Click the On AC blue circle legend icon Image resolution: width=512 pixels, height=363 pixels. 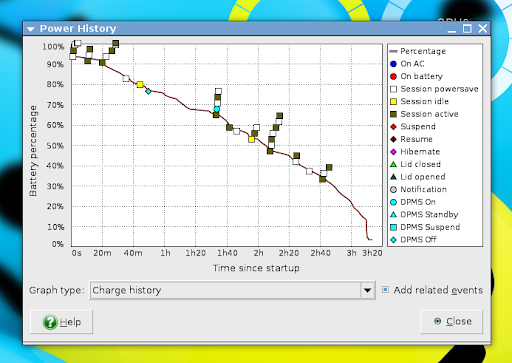[x=393, y=64]
